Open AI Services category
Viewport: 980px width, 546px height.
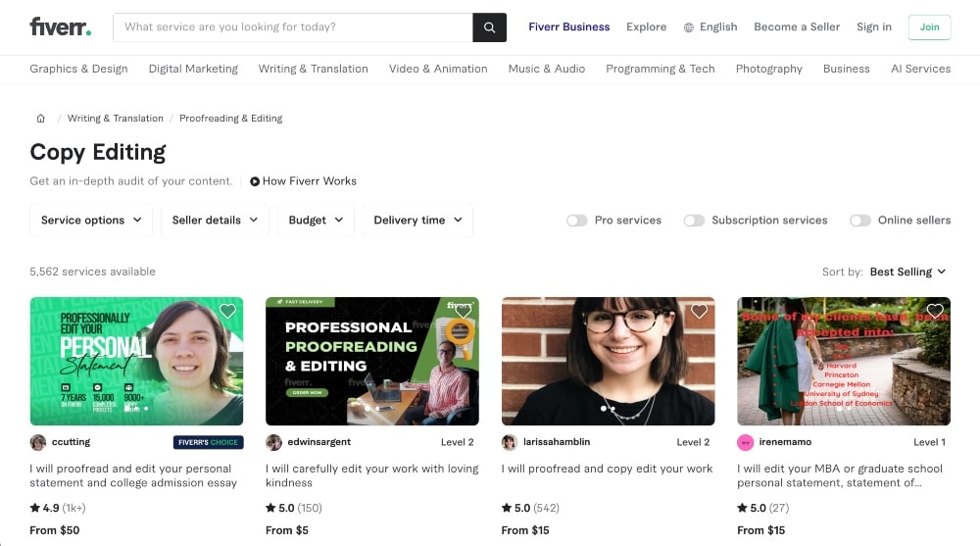click(x=920, y=69)
